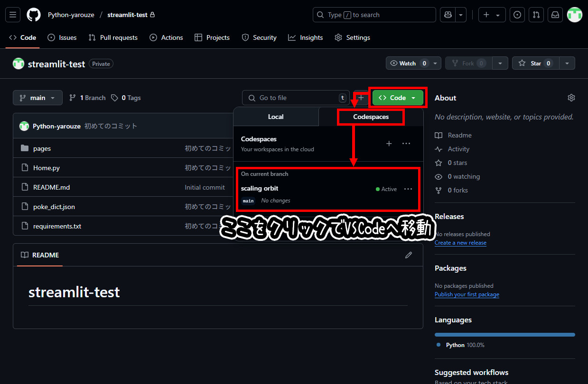Click the Python 100.0% language link
This screenshot has width=588, height=384.
(x=461, y=345)
